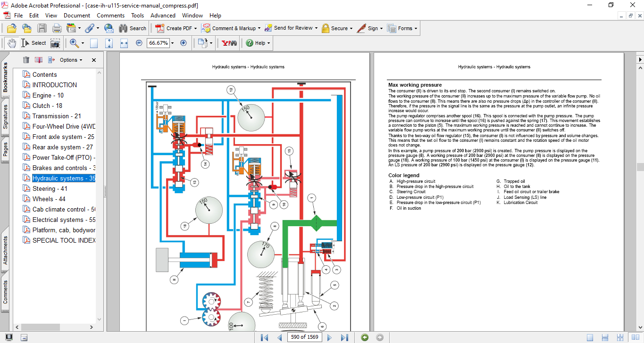Click the zoom out minus button
The image size is (644, 343).
tap(139, 43)
